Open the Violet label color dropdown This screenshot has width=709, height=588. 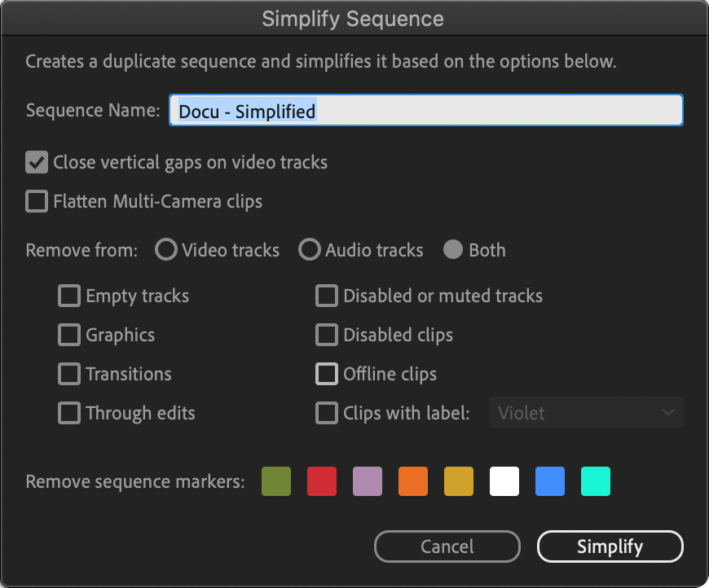pyautogui.click(x=587, y=412)
